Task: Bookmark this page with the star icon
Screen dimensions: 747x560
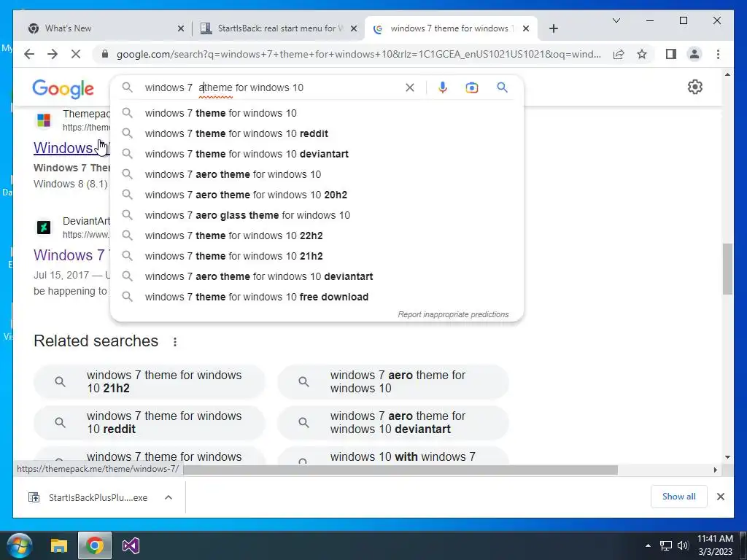Action: [642, 54]
